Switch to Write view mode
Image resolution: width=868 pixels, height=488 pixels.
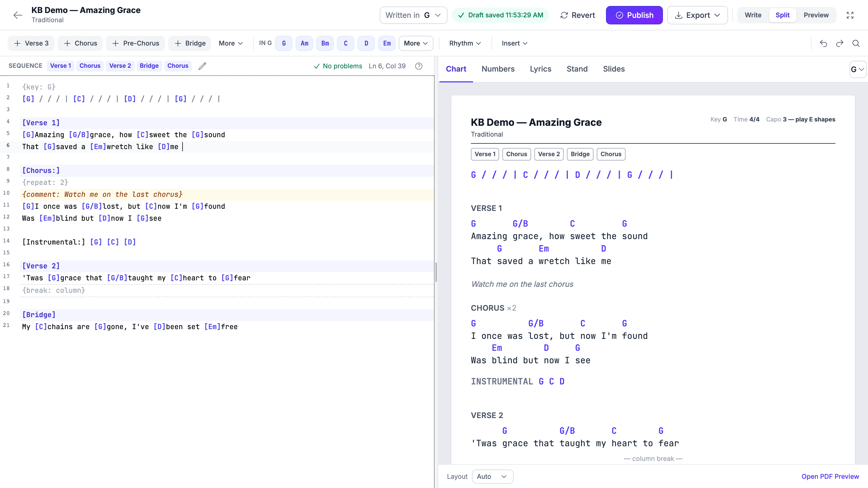point(753,15)
